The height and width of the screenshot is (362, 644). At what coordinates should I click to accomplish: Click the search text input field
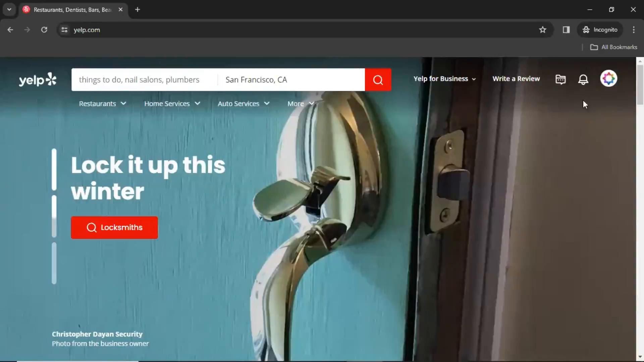pos(146,79)
